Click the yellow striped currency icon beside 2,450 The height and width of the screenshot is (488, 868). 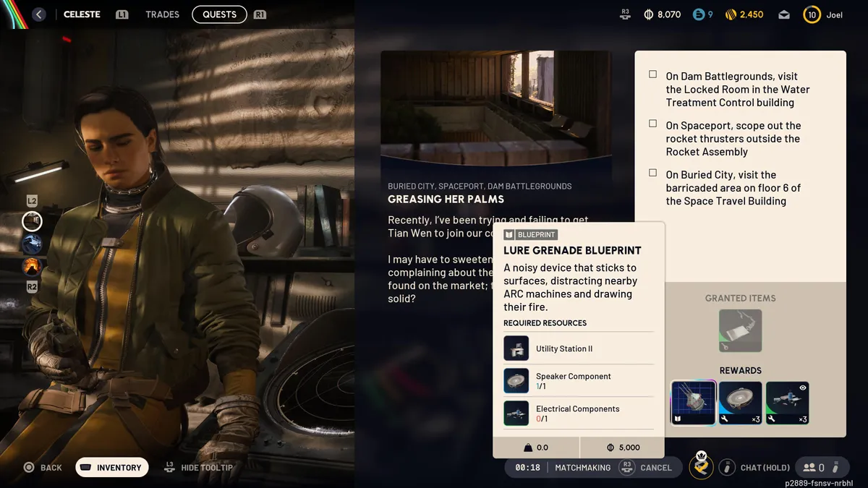tap(731, 14)
